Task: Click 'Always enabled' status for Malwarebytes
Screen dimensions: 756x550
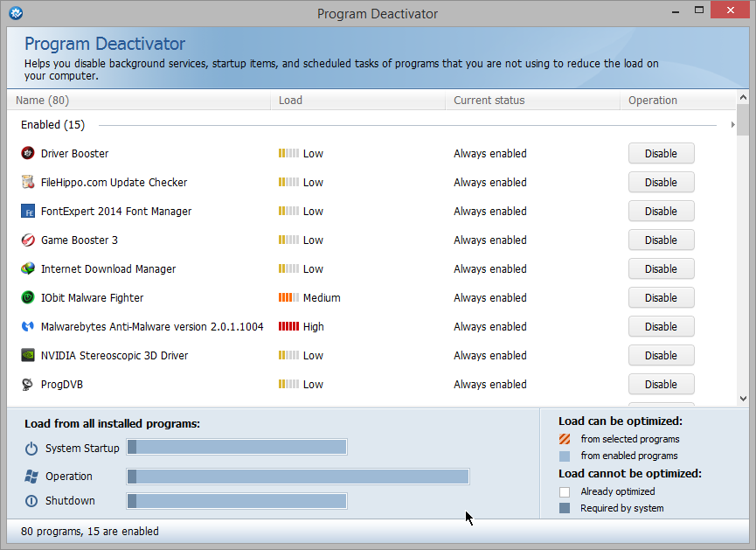Action: point(489,327)
